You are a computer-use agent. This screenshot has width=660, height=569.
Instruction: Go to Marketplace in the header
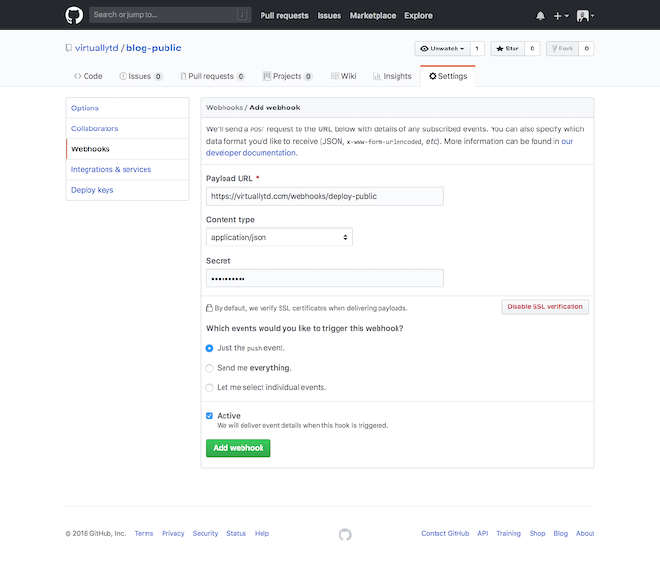point(373,16)
